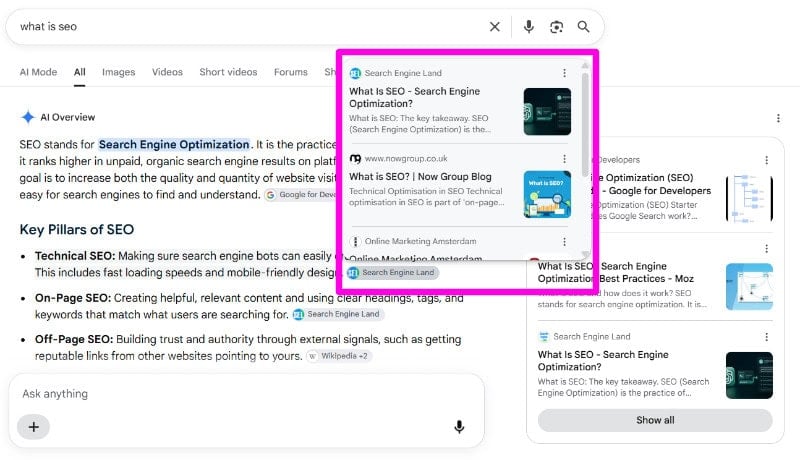Click Search Engine Land chip after On-Page SEO
The height and width of the screenshot is (460, 800).
pos(338,314)
